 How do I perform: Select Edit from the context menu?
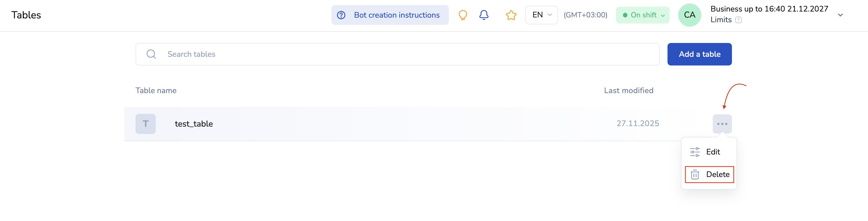pos(713,152)
